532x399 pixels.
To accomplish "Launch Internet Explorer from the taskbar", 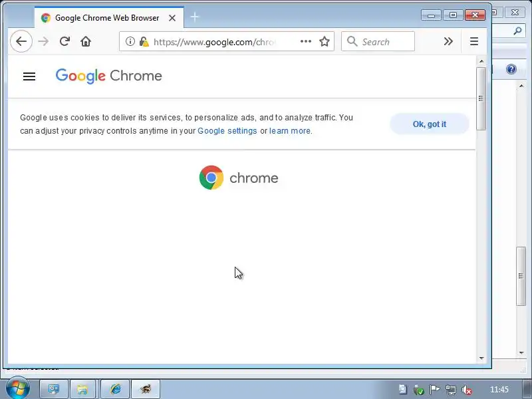I will pyautogui.click(x=115, y=389).
